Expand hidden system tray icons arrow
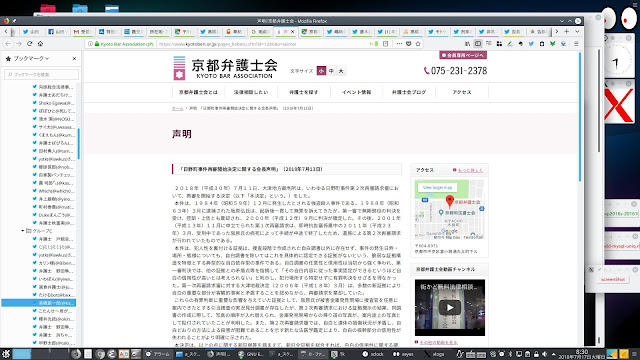Image resolution: width=640 pixels, height=360 pixels. click(x=553, y=354)
